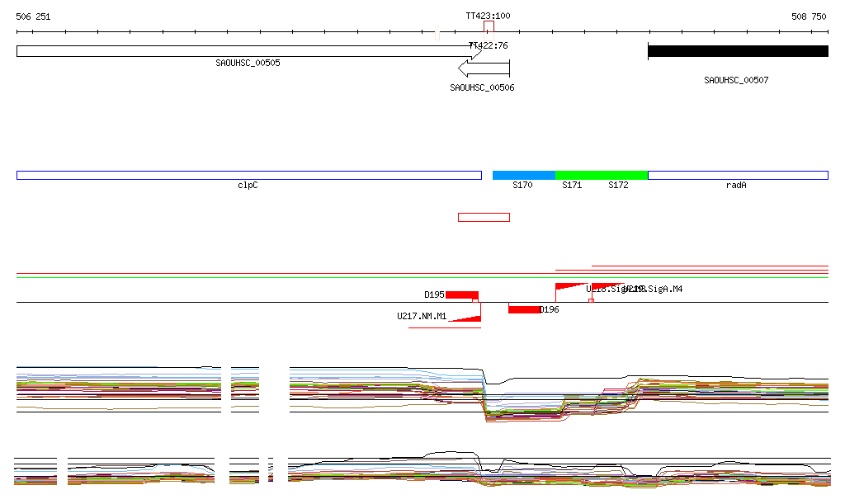Viewport: 845px width, 504px height.
Task: Click the SAOUHSC_00507 label
Action: click(736, 80)
